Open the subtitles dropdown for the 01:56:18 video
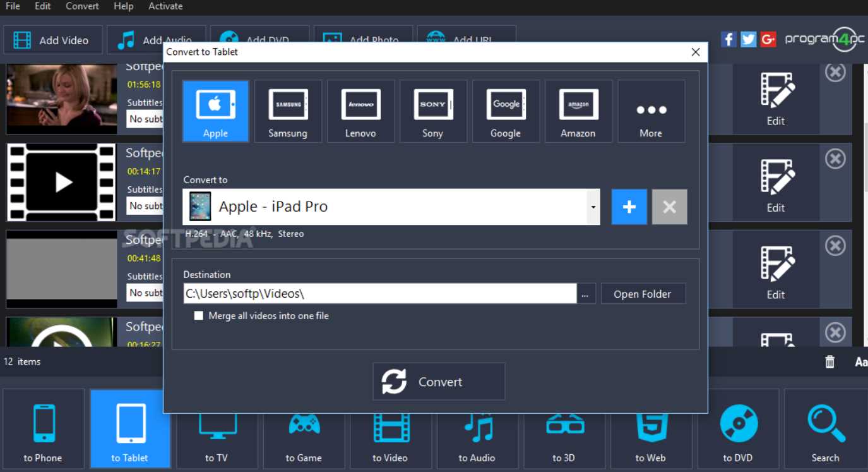 pos(145,119)
